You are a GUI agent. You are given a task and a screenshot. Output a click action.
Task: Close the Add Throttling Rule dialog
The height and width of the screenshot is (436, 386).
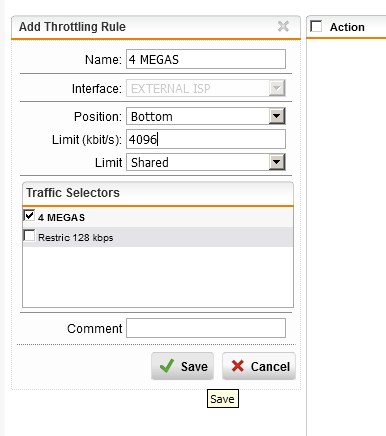[283, 26]
